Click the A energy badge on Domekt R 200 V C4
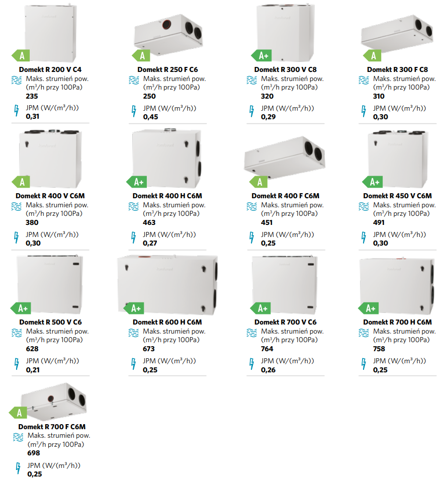Screen dimensions: 448x480 click(x=21, y=56)
